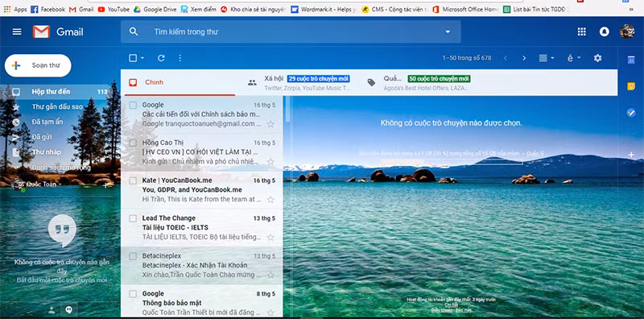Open Quốc Toàn status dropdown
Viewport: 644px width, 319px height.
point(60,184)
